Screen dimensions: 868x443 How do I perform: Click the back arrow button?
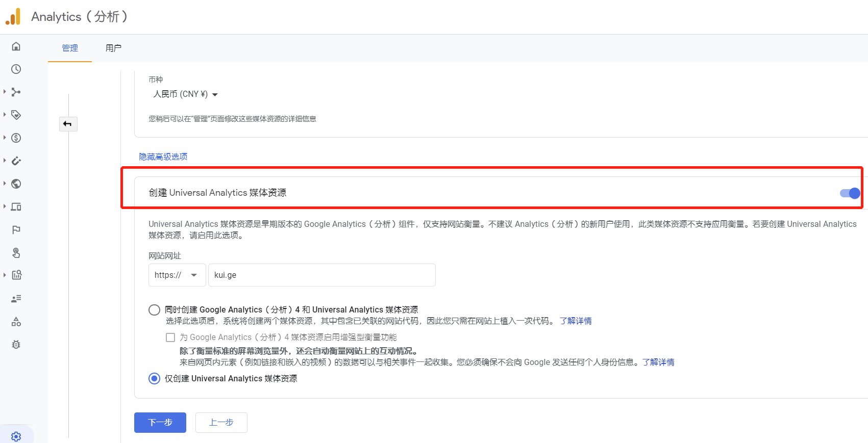tap(68, 124)
